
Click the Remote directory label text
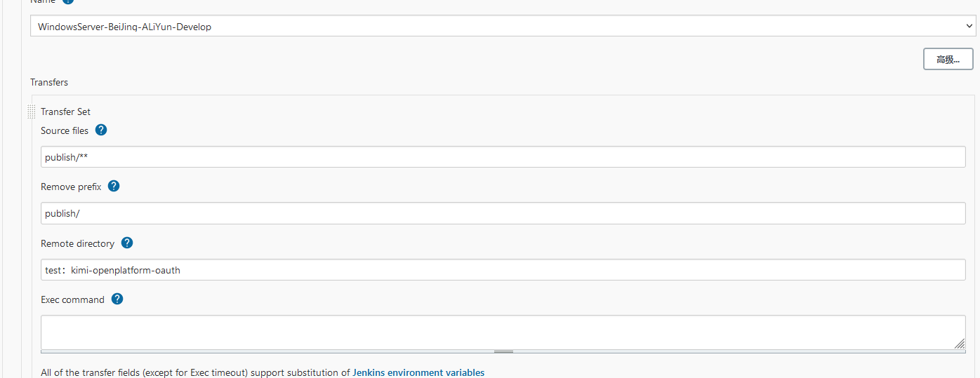(77, 243)
